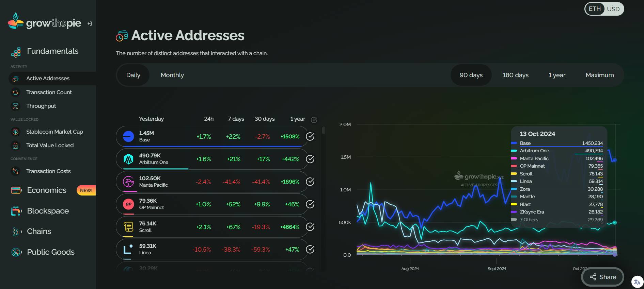Click the OP Mainnet red icon
The height and width of the screenshot is (289, 644).
(128, 204)
